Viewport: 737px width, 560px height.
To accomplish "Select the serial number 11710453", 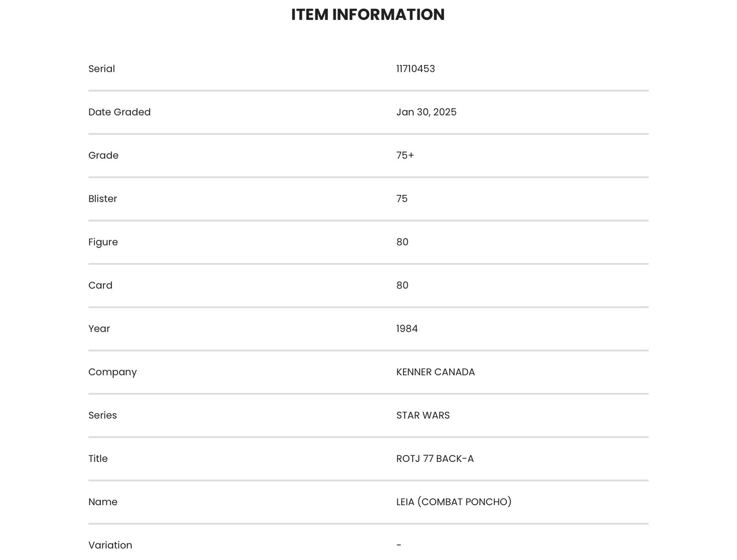I will tap(415, 69).
